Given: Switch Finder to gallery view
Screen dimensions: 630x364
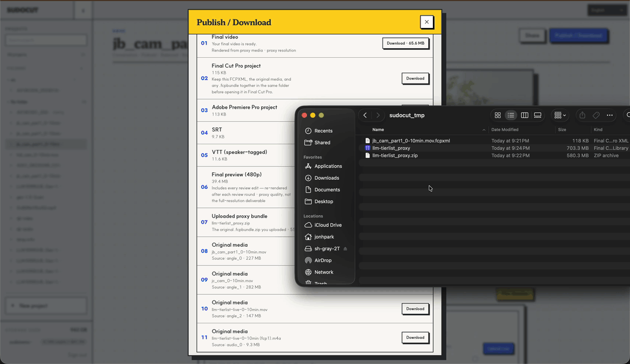Looking at the screenshot, I should point(538,115).
